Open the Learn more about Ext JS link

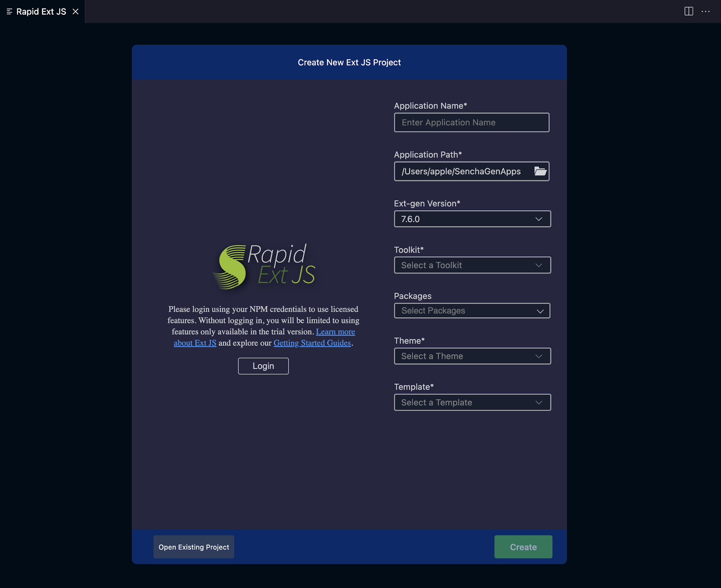pos(335,332)
